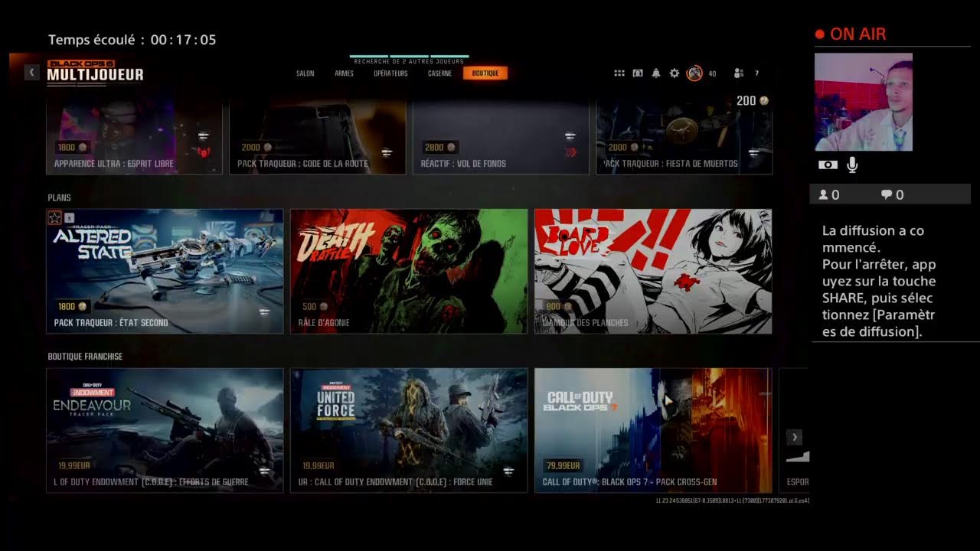The image size is (980, 551).
Task: Click the 2000 price on Code de la Route
Action: click(256, 147)
